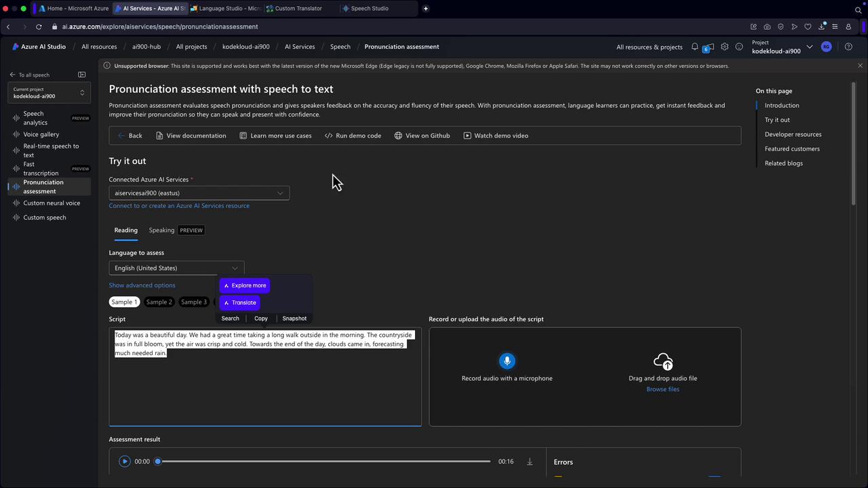Click Translate in the selection popup

[x=240, y=302]
